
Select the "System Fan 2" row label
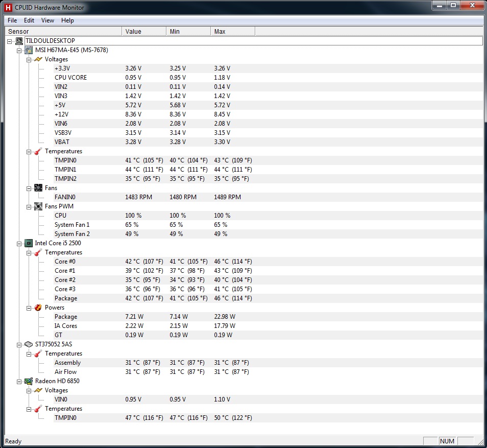[72, 234]
